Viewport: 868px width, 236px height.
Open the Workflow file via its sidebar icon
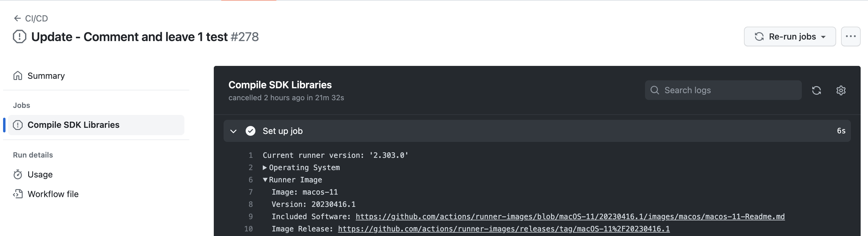point(18,194)
